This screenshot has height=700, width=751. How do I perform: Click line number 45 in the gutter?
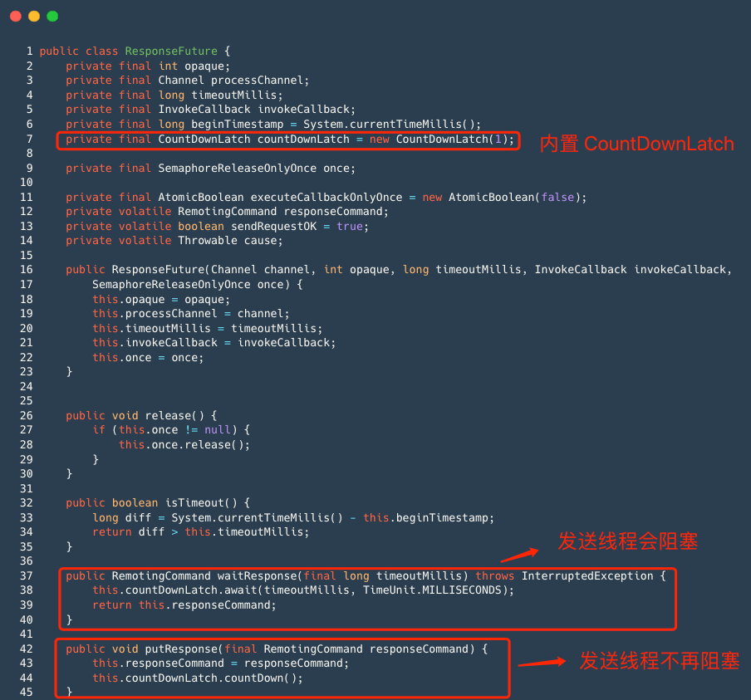click(28, 692)
